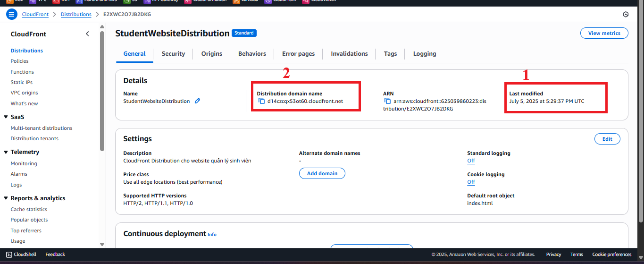Go to the Invalidations tab
644x264 pixels.
click(349, 54)
